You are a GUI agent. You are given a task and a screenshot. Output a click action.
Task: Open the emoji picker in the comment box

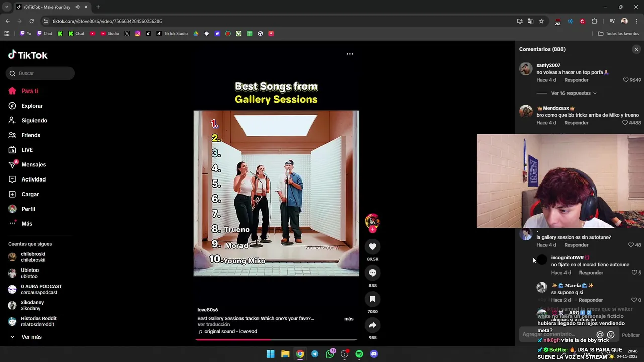pos(611,335)
